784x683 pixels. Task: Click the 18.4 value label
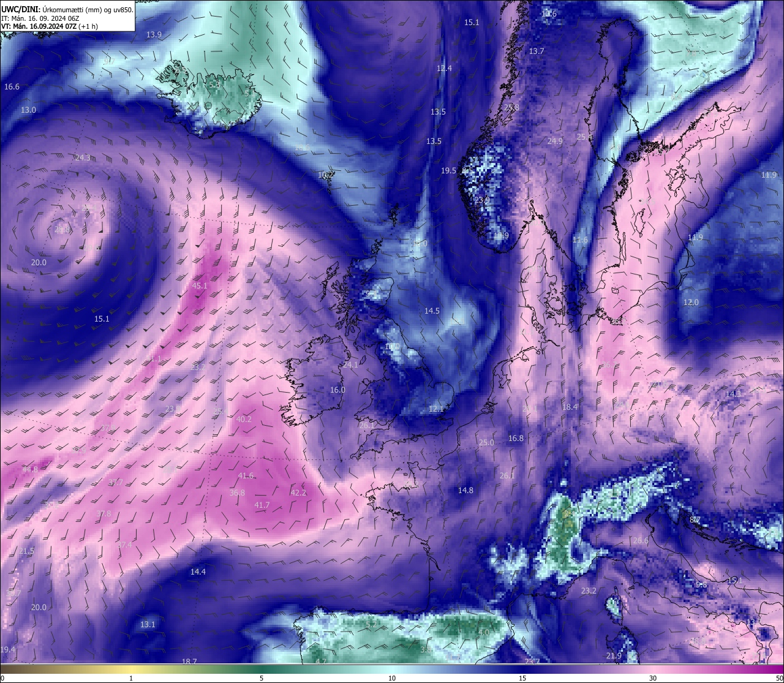[570, 407]
